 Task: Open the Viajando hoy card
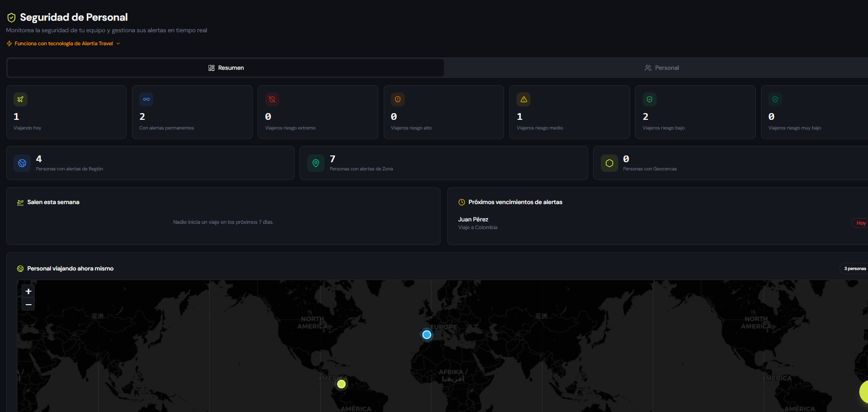pyautogui.click(x=66, y=112)
